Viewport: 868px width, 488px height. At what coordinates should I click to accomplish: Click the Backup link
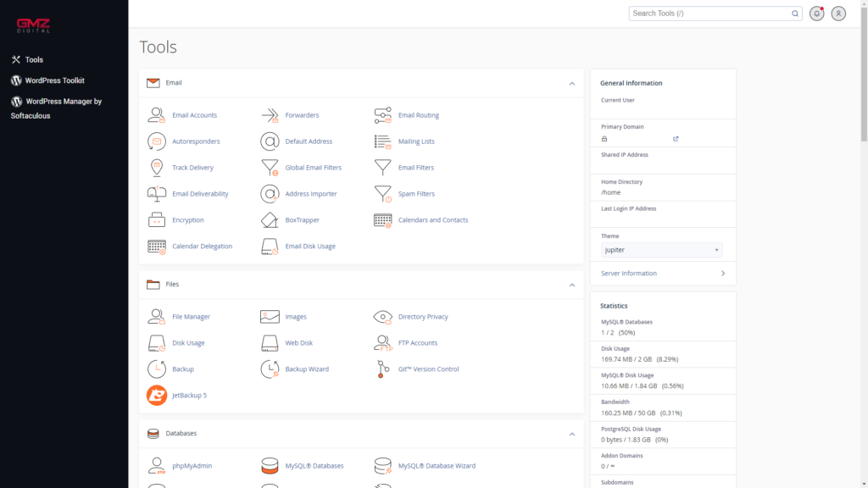(x=183, y=369)
